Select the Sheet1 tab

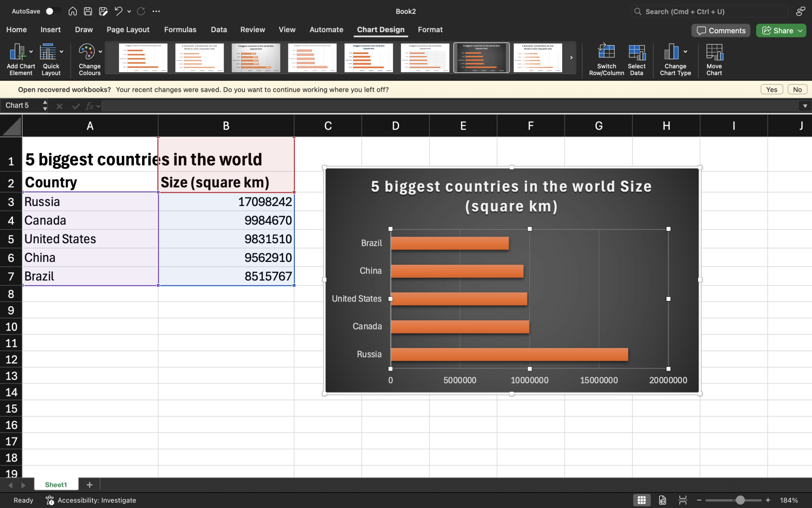pyautogui.click(x=56, y=484)
